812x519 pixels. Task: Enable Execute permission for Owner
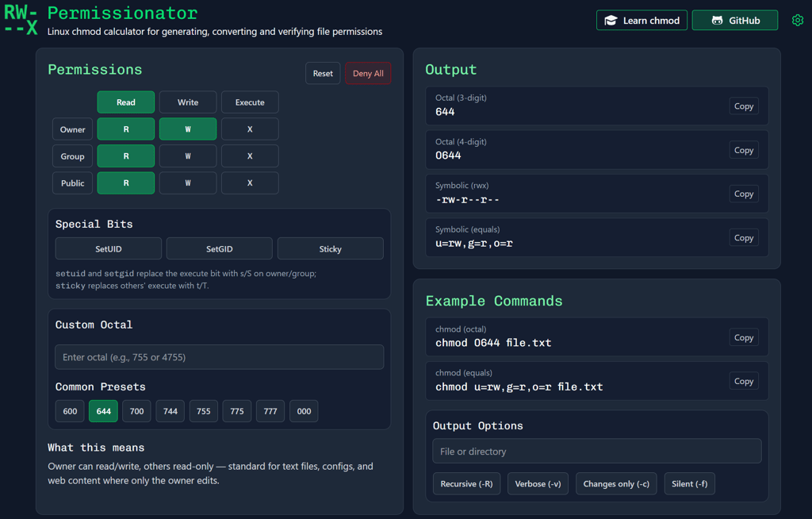250,129
